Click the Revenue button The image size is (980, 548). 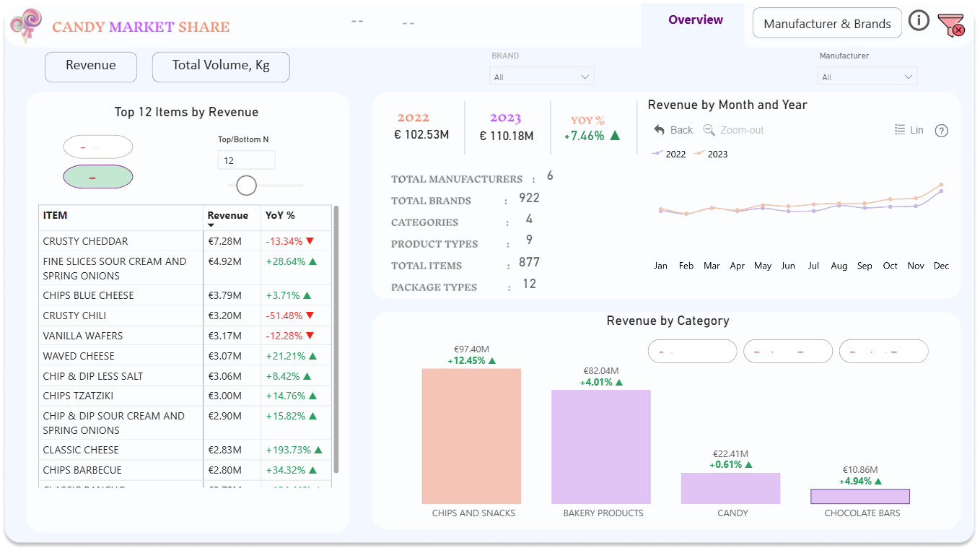[91, 66]
